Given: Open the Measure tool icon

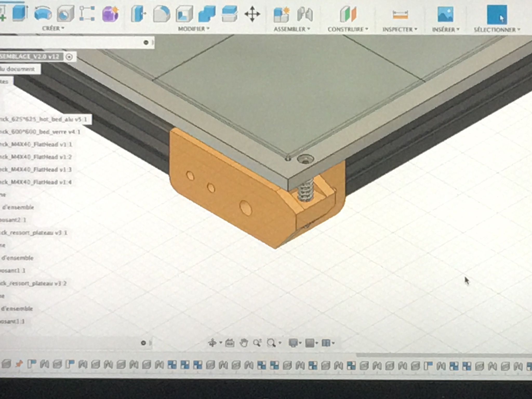Looking at the screenshot, I should click(400, 15).
